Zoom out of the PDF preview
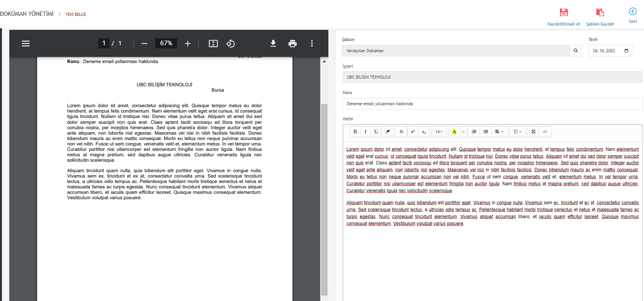Image resolution: width=644 pixels, height=301 pixels. 144,44
